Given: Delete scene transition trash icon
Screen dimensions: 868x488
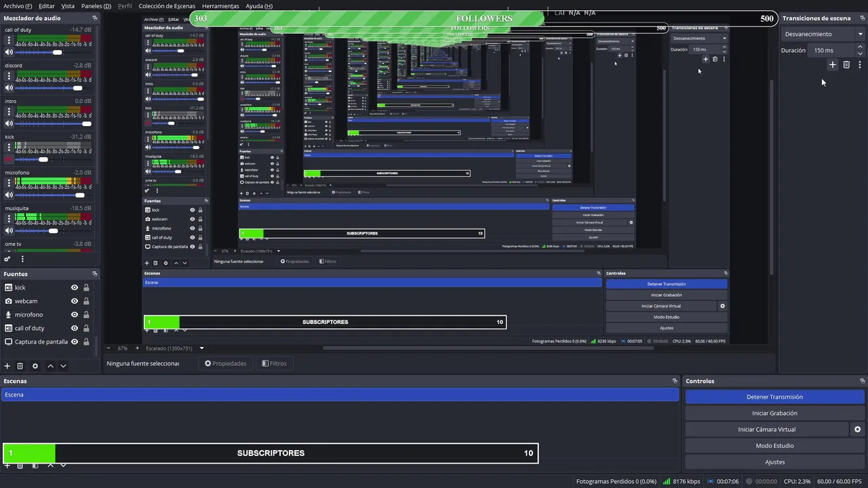Looking at the screenshot, I should click(846, 64).
